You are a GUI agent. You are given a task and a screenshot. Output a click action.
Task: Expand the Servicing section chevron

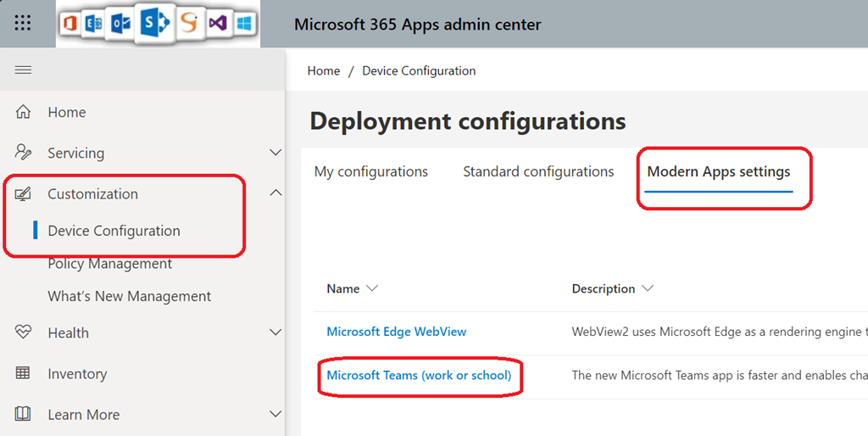(x=275, y=153)
